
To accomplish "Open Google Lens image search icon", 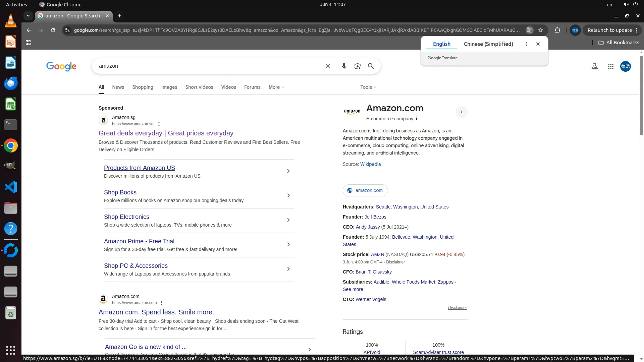I will pyautogui.click(x=357, y=66).
